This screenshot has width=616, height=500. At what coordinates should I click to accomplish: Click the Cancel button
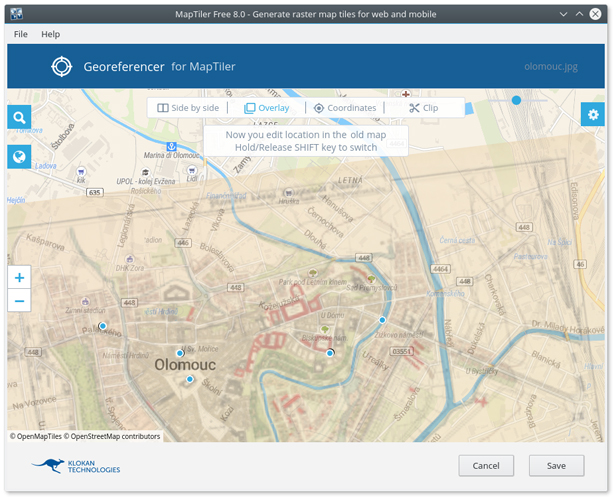click(486, 466)
